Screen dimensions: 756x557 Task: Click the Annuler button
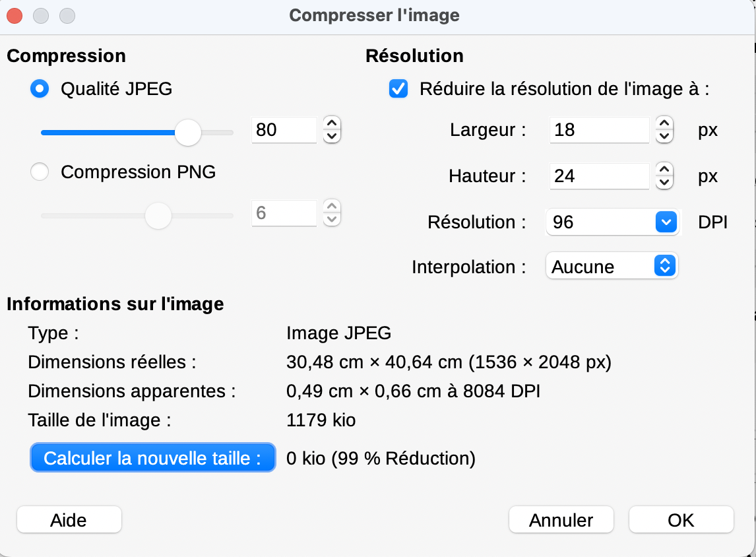[561, 520]
